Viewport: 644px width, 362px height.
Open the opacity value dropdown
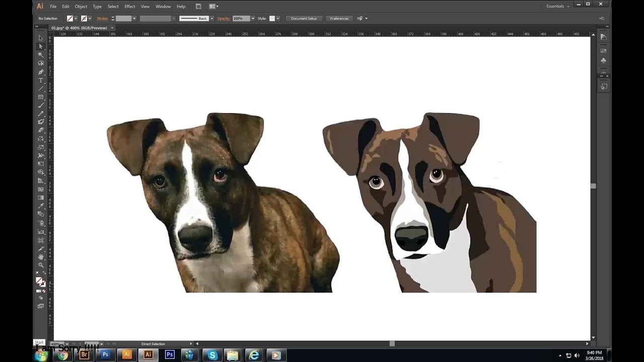[x=253, y=19]
